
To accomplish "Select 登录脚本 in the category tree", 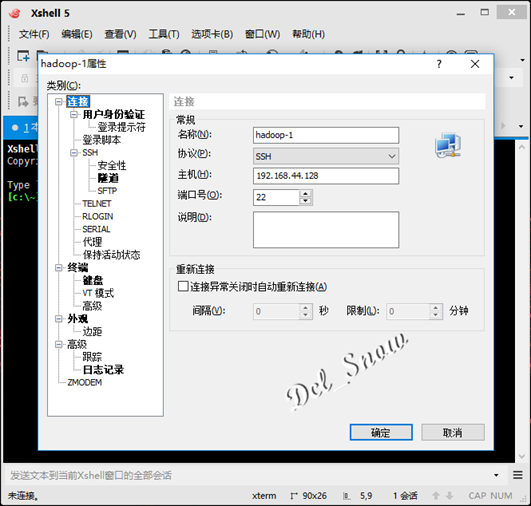I will point(102,140).
